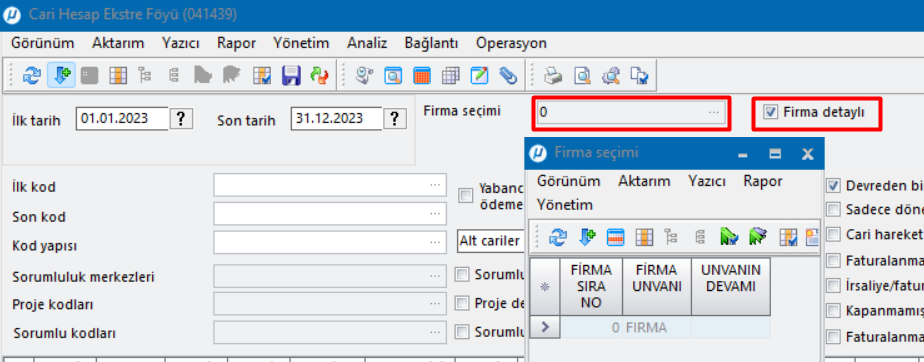The image size is (924, 362).
Task: Open Yazıcı menu in the main window
Action: (x=181, y=43)
